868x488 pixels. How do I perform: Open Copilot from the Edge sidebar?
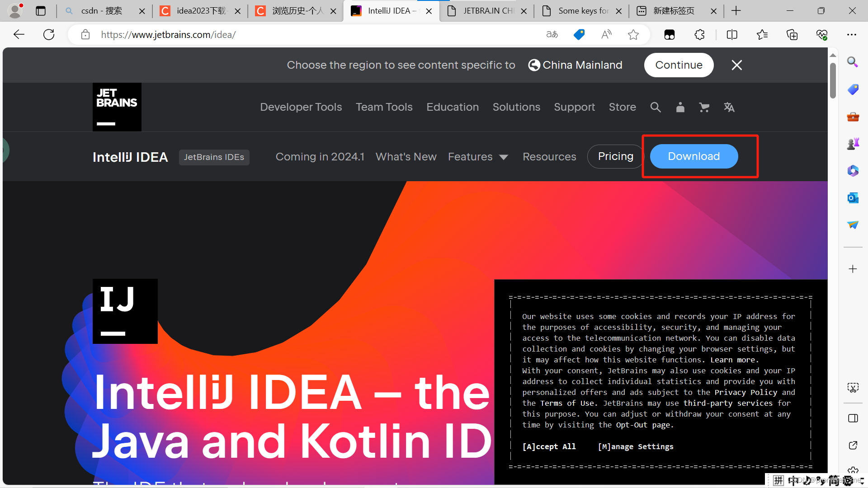point(853,171)
